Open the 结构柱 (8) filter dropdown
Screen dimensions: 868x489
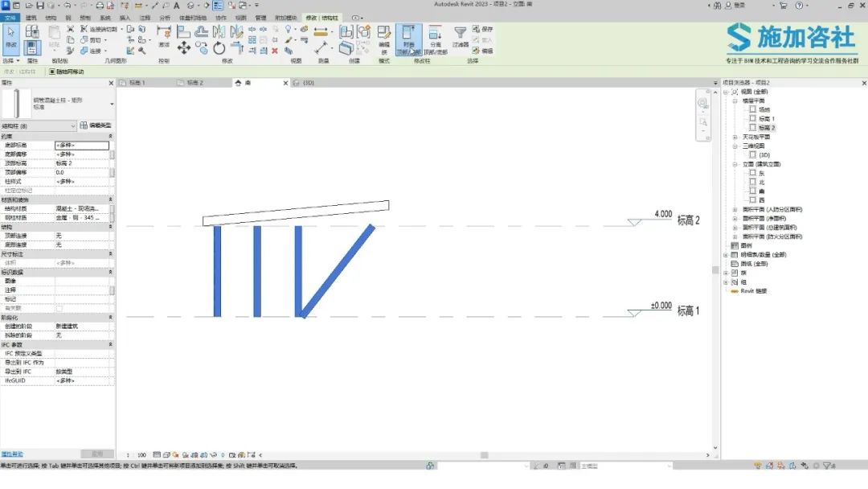[39, 126]
